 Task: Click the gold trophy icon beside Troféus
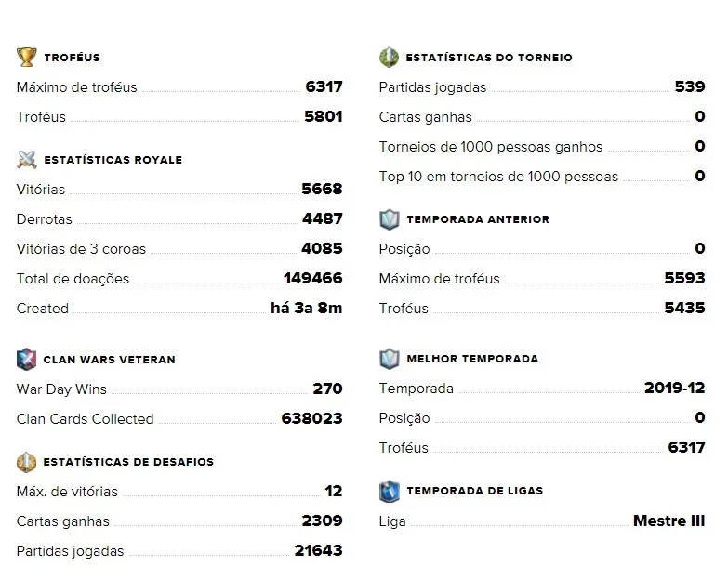point(26,57)
